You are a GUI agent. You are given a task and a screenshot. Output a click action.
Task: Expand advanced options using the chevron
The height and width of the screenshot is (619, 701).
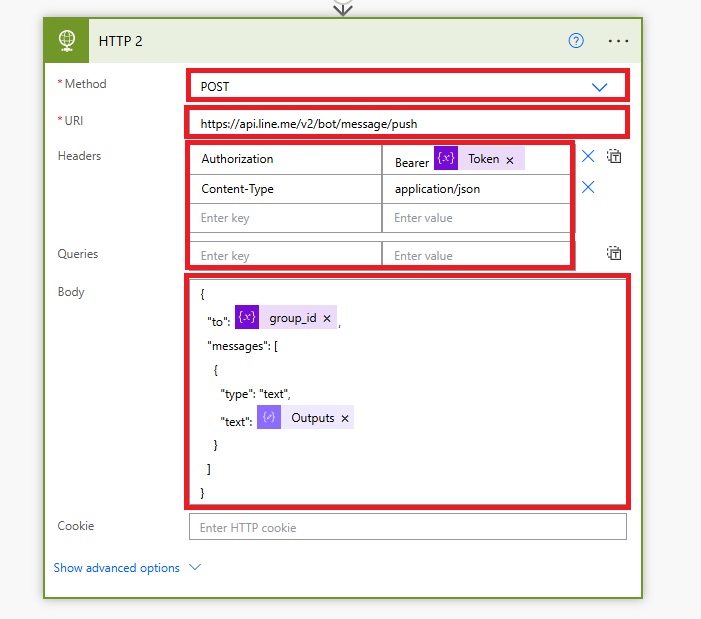[195, 567]
